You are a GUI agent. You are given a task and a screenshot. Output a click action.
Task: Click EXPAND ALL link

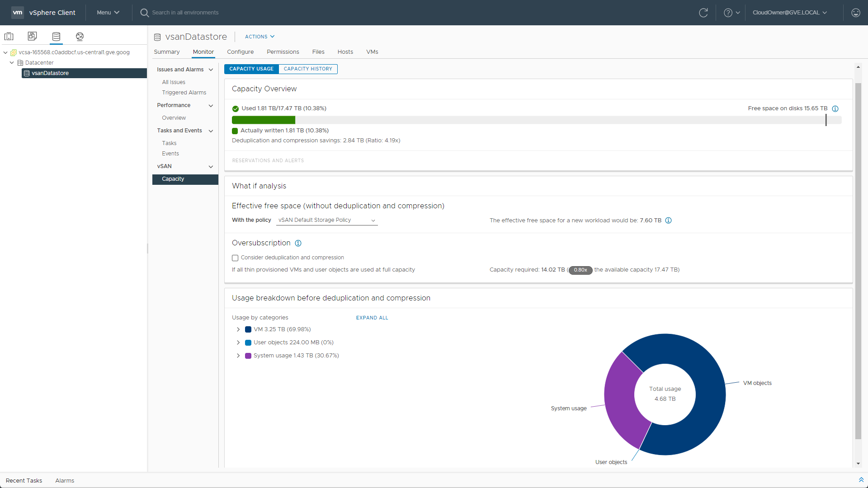tap(372, 318)
